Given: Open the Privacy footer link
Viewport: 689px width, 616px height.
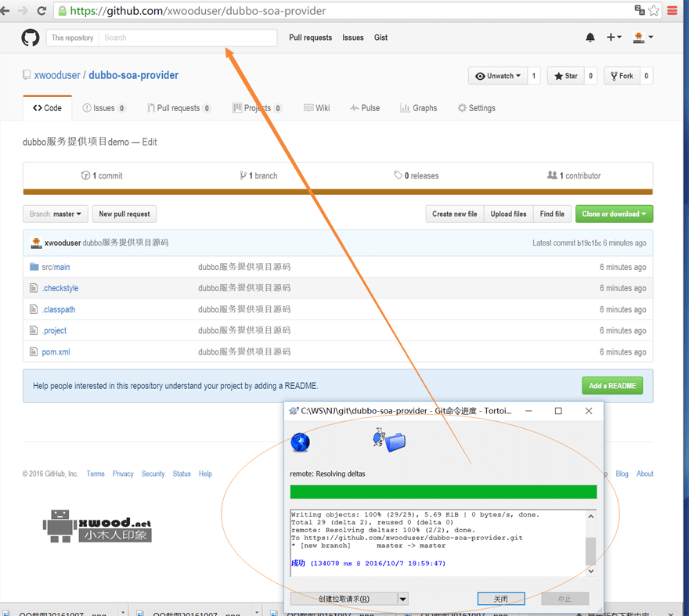Looking at the screenshot, I should (123, 474).
